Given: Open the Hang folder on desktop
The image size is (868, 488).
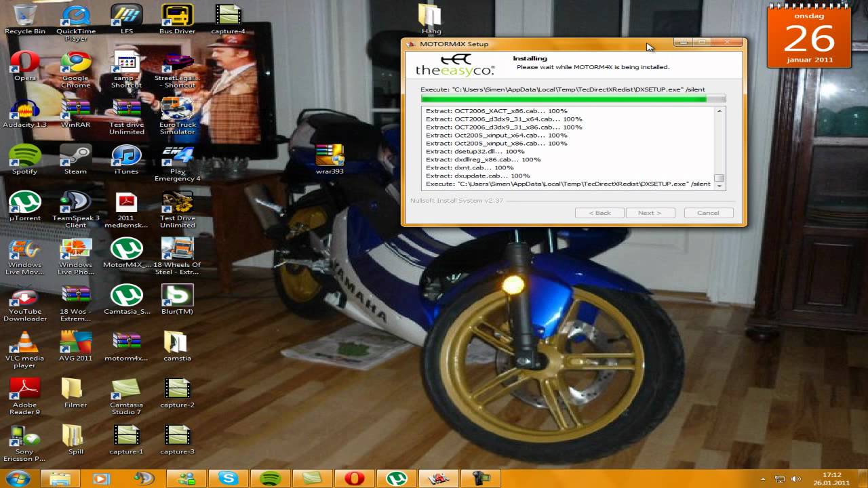Looking at the screenshot, I should point(431,19).
